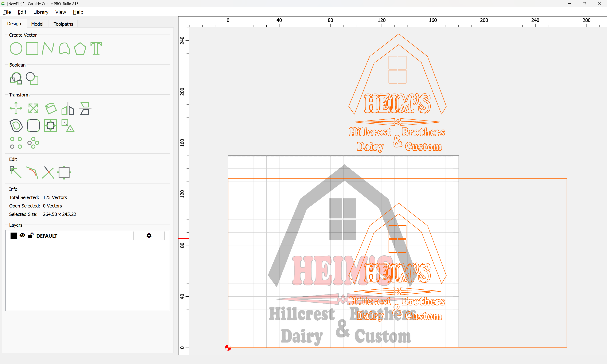Activate the Move transform tool

(16, 108)
